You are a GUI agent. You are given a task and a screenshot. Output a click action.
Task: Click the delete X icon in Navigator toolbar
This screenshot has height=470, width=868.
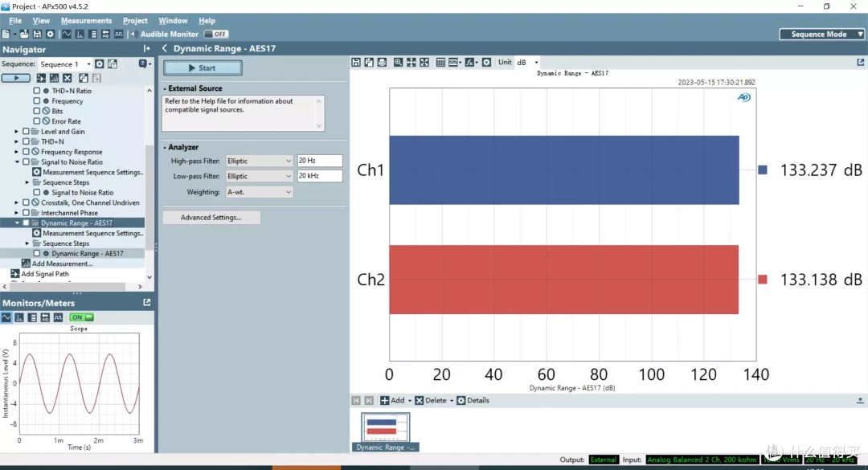point(67,78)
